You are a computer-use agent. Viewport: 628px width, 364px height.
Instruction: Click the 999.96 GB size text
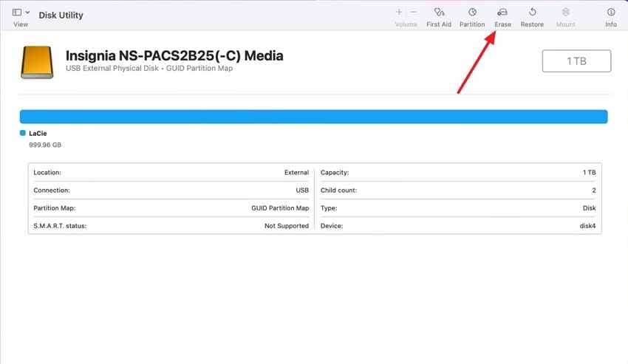pyautogui.click(x=45, y=145)
